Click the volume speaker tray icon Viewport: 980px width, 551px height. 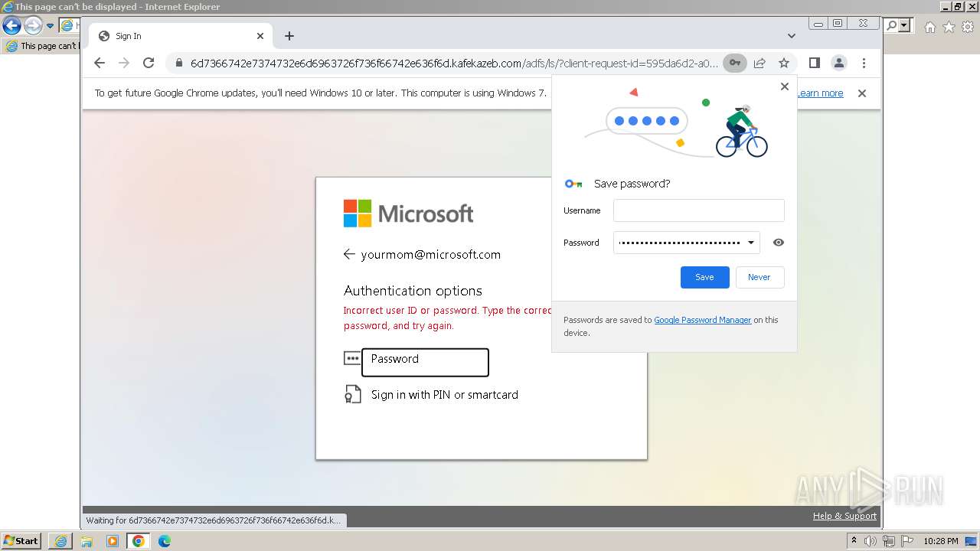point(871,541)
